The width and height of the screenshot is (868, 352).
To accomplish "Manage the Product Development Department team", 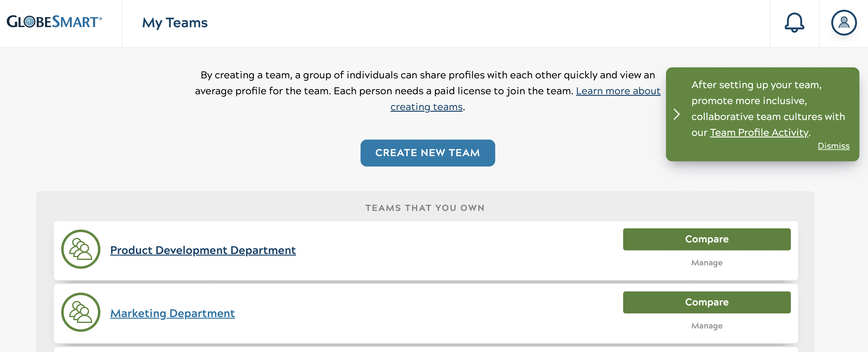I will (707, 263).
